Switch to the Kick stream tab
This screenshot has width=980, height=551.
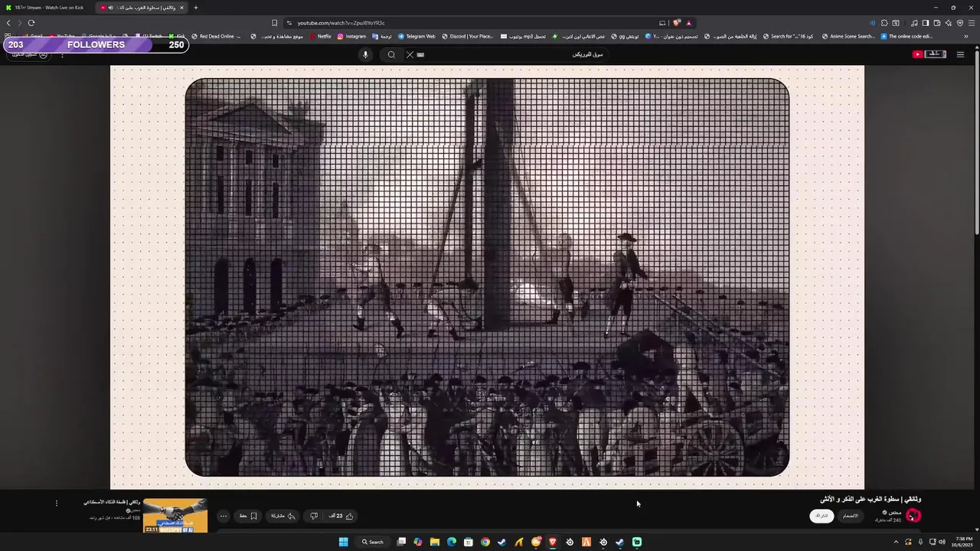point(47,8)
